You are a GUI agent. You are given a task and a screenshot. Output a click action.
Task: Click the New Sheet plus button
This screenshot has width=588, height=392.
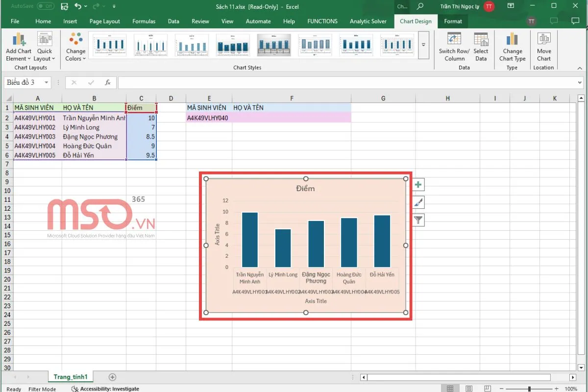pos(112,376)
